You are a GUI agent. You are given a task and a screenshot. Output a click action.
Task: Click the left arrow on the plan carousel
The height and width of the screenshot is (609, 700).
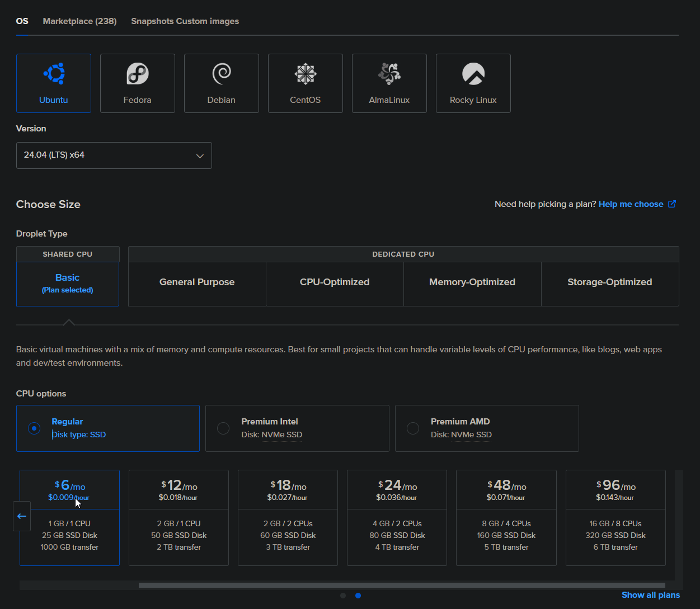(x=21, y=516)
